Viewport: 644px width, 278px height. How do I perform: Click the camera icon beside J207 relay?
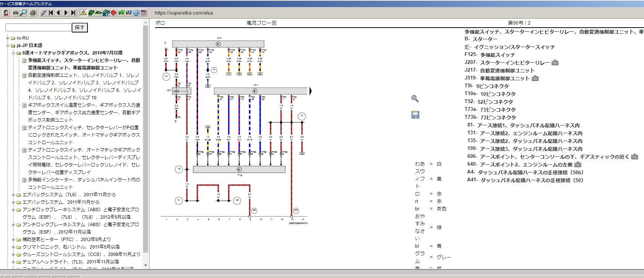pyautogui.click(x=555, y=63)
